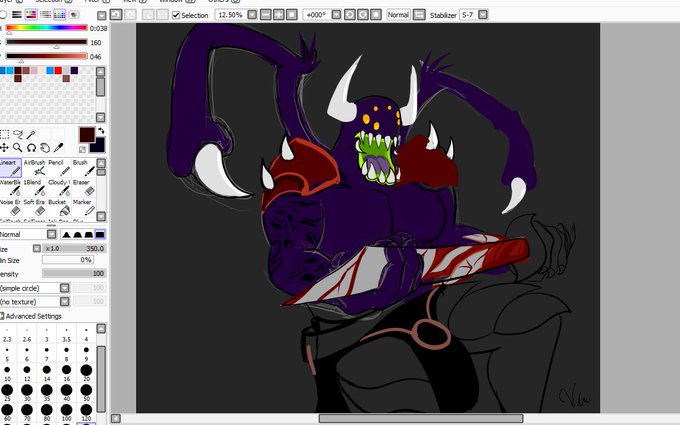The height and width of the screenshot is (425, 680).
Task: Rotate canvas counterclockwise button
Action: [350, 15]
